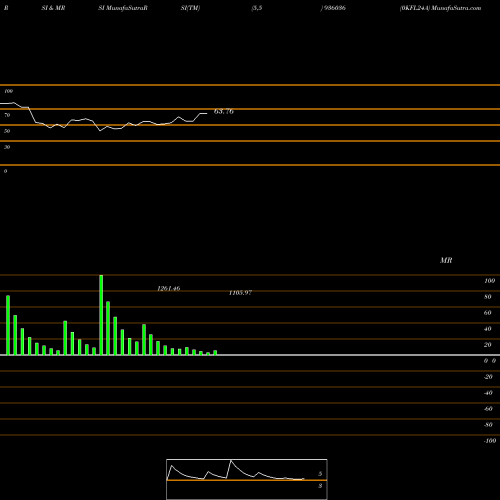Screen dimensions: 500x500
Task: Click the MR chart title label
Action: (x=446, y=260)
